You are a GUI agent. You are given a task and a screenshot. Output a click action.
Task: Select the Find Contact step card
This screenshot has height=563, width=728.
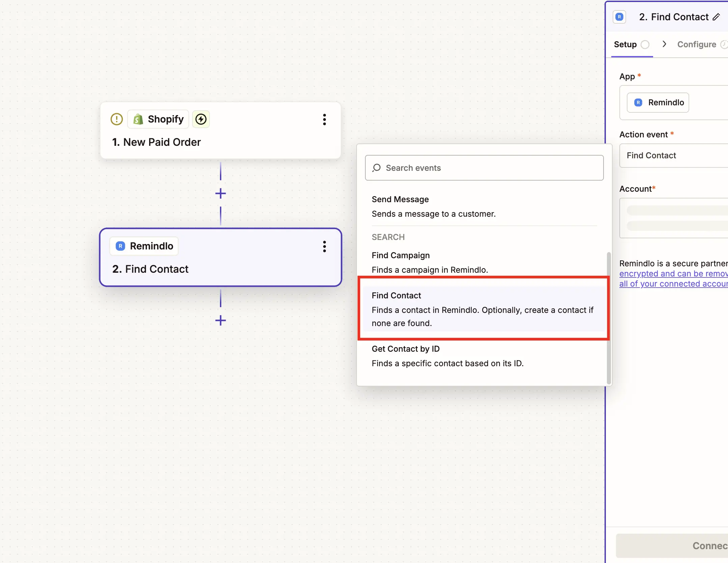click(x=221, y=257)
